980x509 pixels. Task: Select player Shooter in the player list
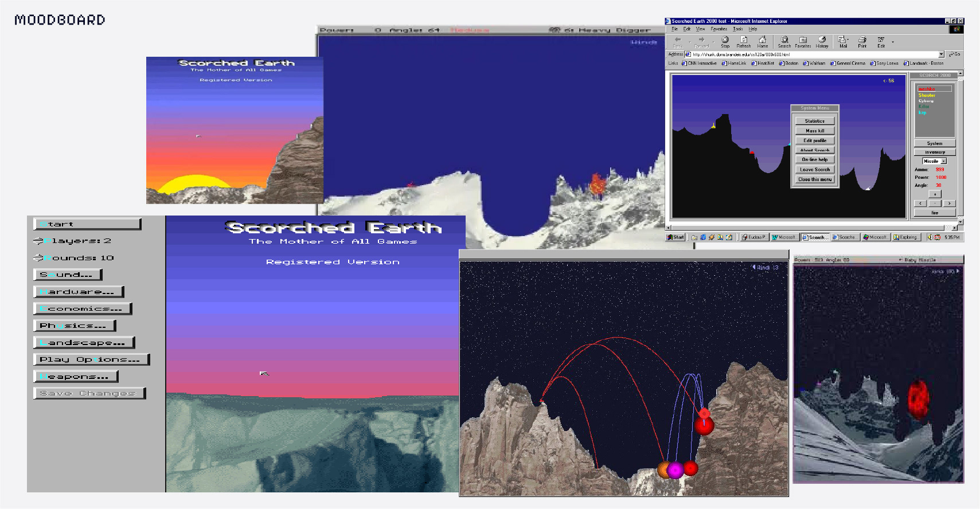pos(927,95)
